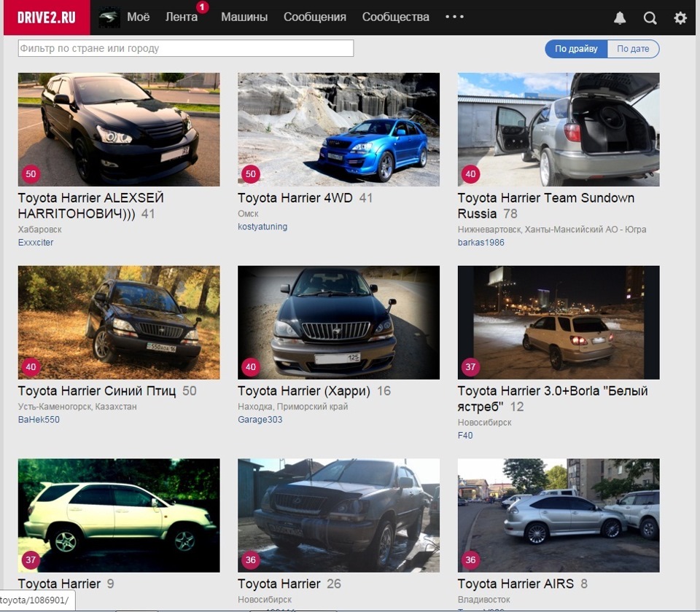This screenshot has height=612, width=700.
Task: Click the Нижневартовск, Ханты-Мансийский АО location text
Action: click(x=552, y=229)
